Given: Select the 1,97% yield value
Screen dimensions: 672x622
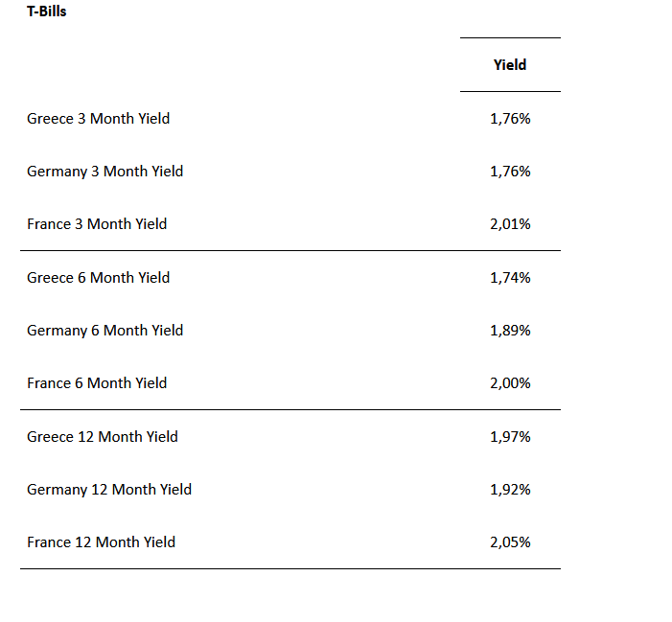Looking at the screenshot, I should click(x=510, y=437).
